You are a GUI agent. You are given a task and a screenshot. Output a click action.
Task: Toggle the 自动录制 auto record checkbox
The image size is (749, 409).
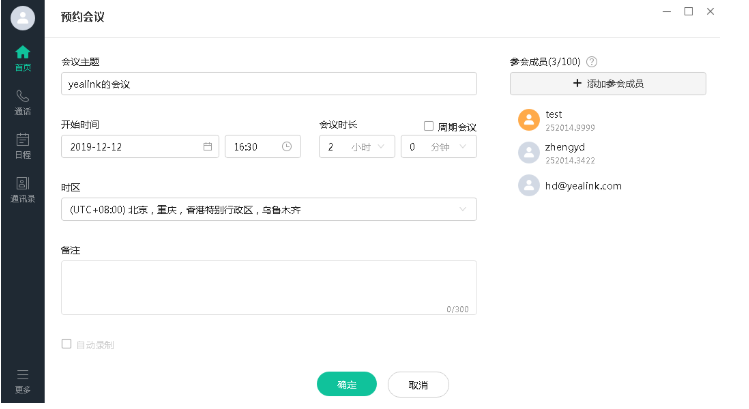coord(67,344)
